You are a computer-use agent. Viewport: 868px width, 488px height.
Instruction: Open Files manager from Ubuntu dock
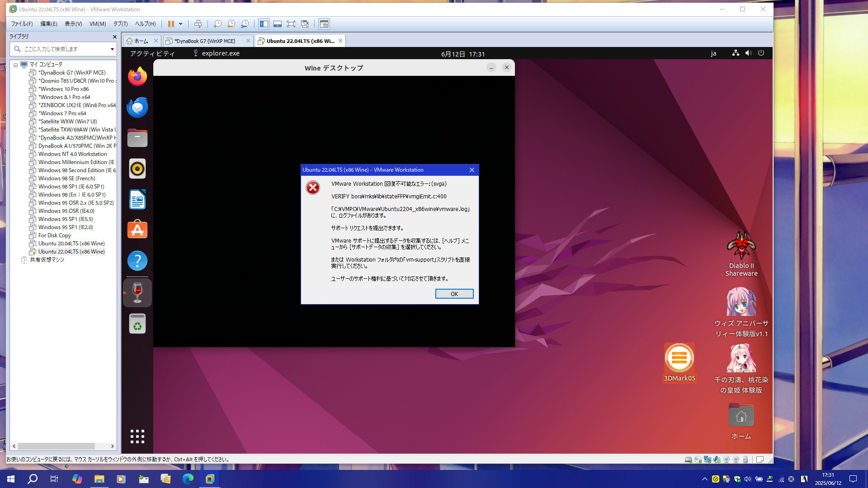pos(137,138)
